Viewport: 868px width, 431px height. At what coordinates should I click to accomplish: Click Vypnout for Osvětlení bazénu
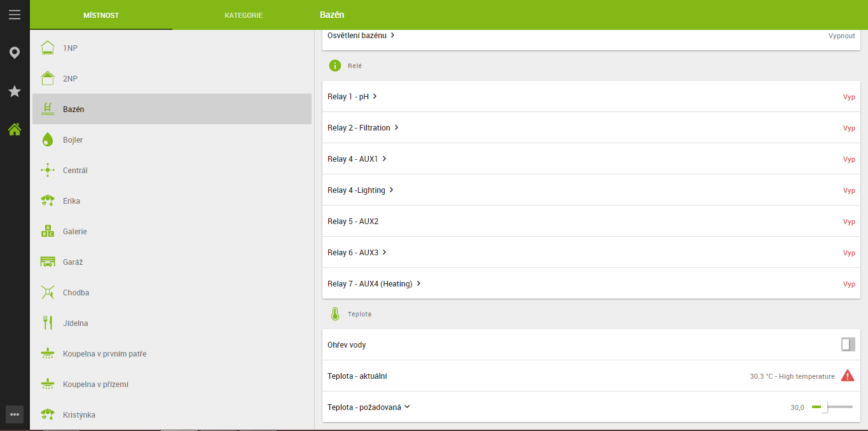(x=841, y=36)
